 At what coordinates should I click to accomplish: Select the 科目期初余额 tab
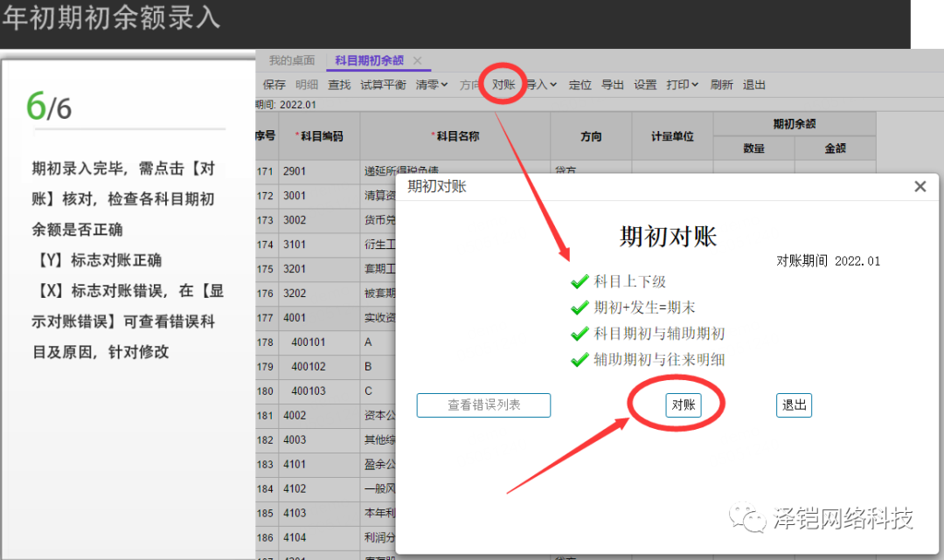click(x=369, y=60)
